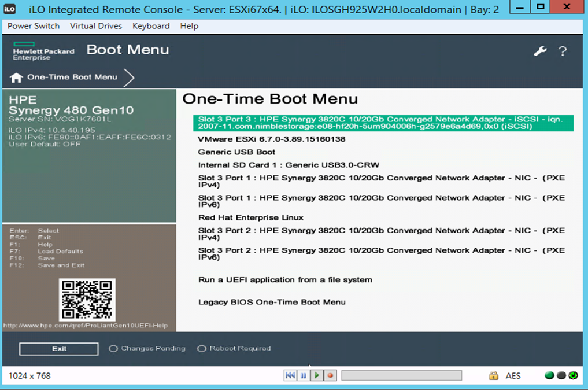
Task: Click the session progress bar
Action: (401, 375)
